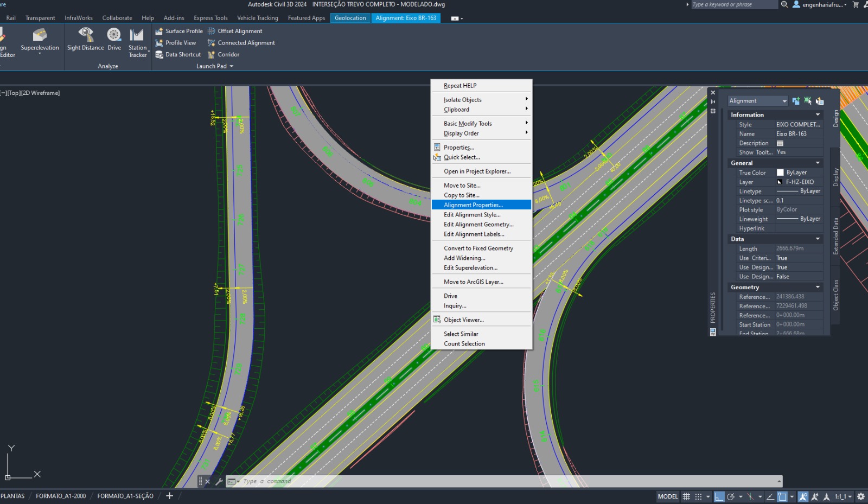
Task: Switch to the Geolocation ribbon tab
Action: 350,18
